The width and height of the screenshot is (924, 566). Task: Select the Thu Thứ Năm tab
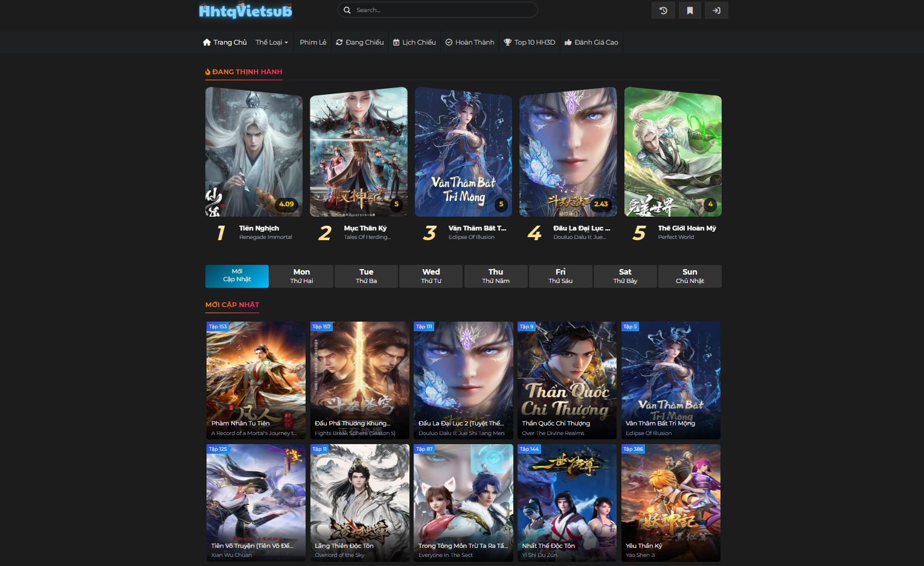click(495, 276)
